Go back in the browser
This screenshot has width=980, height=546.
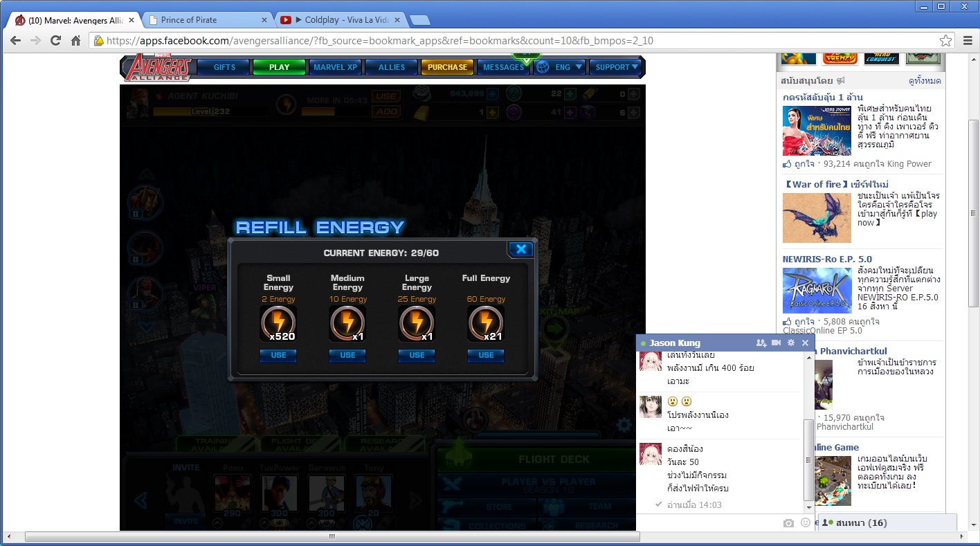tap(15, 41)
